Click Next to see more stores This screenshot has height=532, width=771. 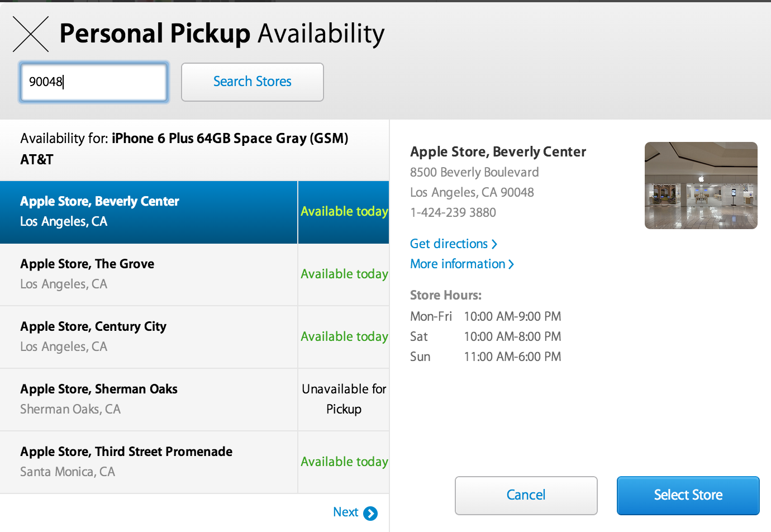pos(346,512)
